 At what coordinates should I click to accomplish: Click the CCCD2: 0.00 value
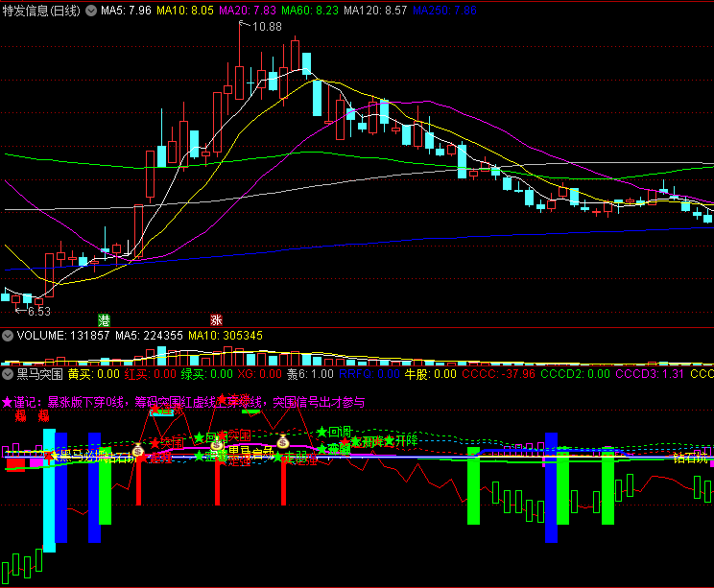tap(575, 374)
